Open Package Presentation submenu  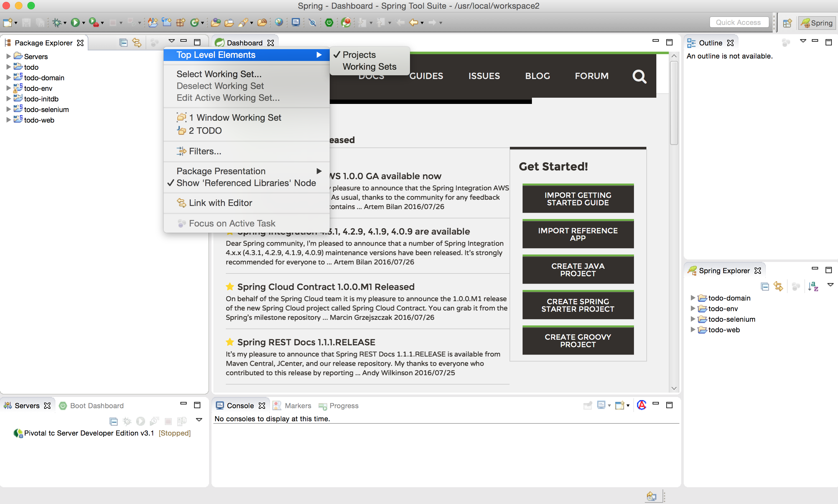pyautogui.click(x=246, y=171)
